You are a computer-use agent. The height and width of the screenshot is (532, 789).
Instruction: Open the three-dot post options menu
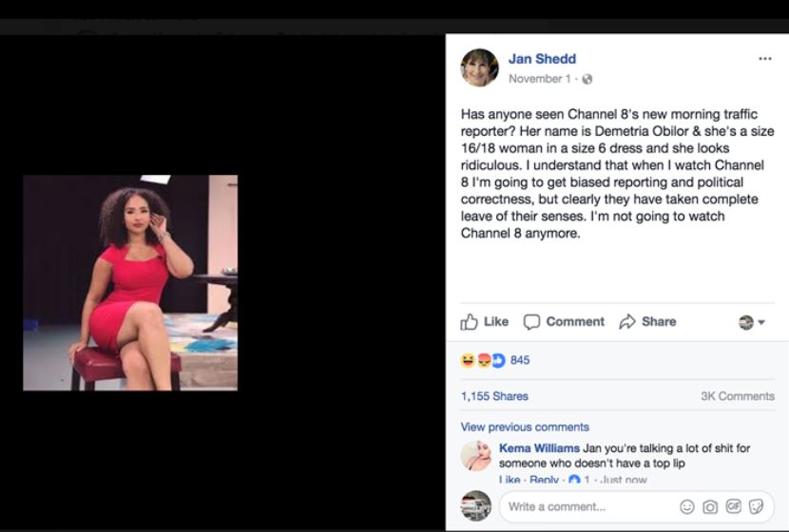(x=764, y=59)
